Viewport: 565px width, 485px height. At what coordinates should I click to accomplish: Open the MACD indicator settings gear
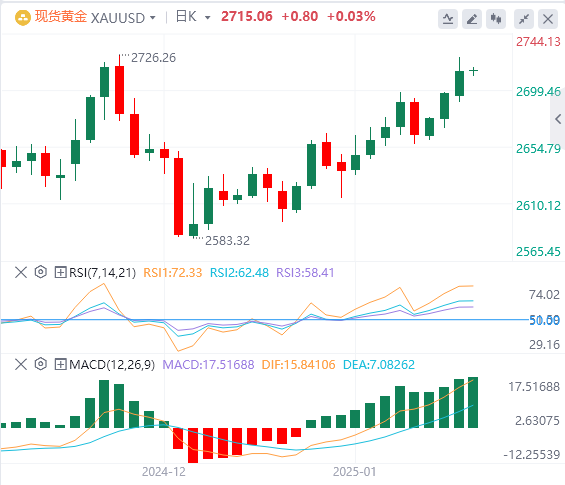pyautogui.click(x=41, y=364)
